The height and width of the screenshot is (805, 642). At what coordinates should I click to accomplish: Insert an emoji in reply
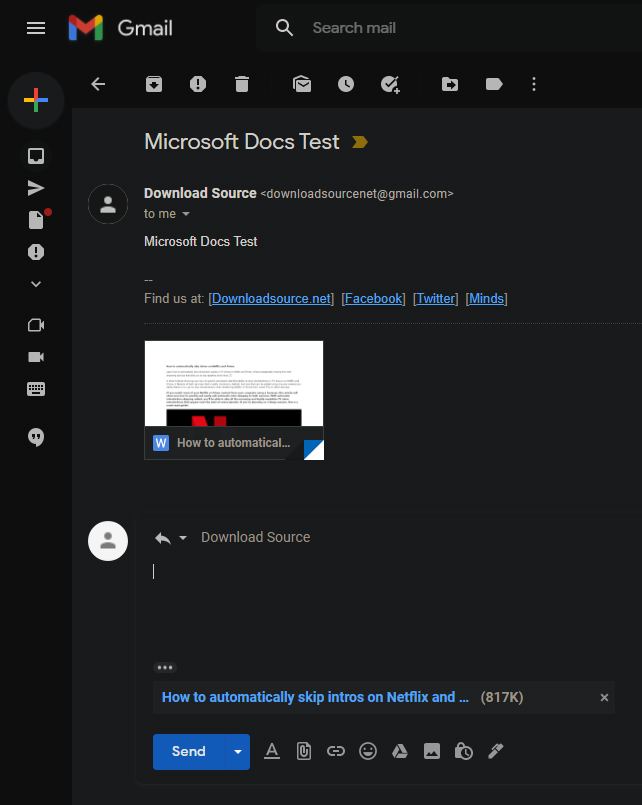[x=367, y=751]
